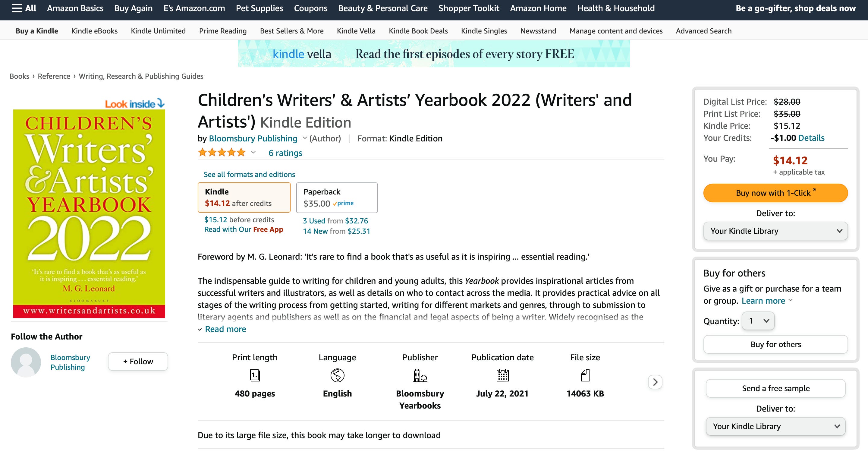Click the five-star rating graphic
The height and width of the screenshot is (455, 868).
pyautogui.click(x=222, y=153)
